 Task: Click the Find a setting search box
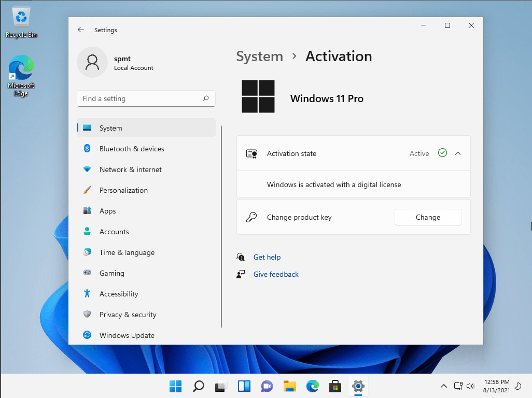click(146, 98)
